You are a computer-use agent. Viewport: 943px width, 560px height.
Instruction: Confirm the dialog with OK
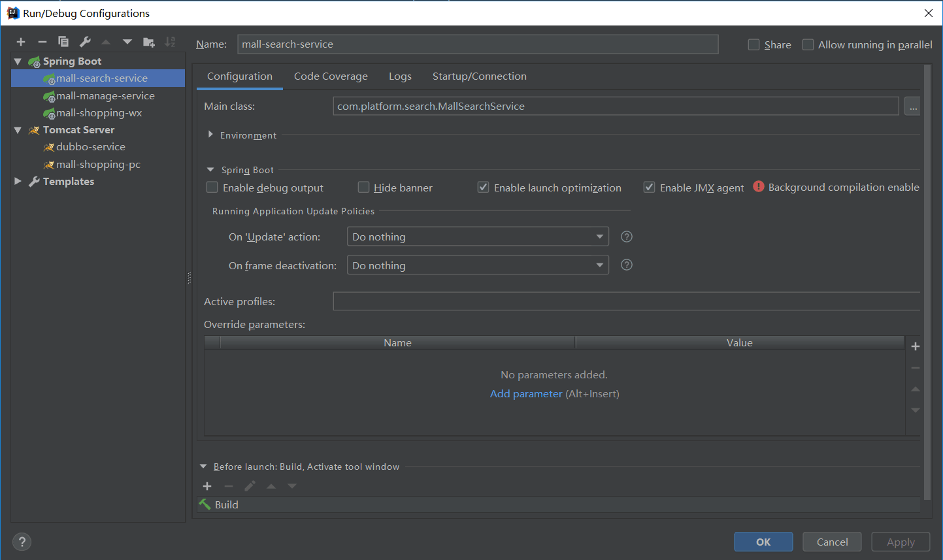tap(763, 542)
